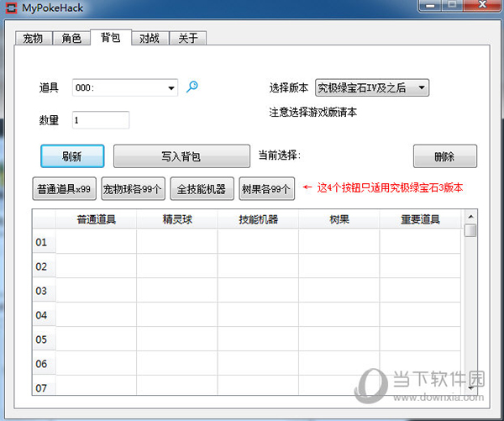Select the 背包 tab
This screenshot has width=504, height=421.
tap(111, 38)
